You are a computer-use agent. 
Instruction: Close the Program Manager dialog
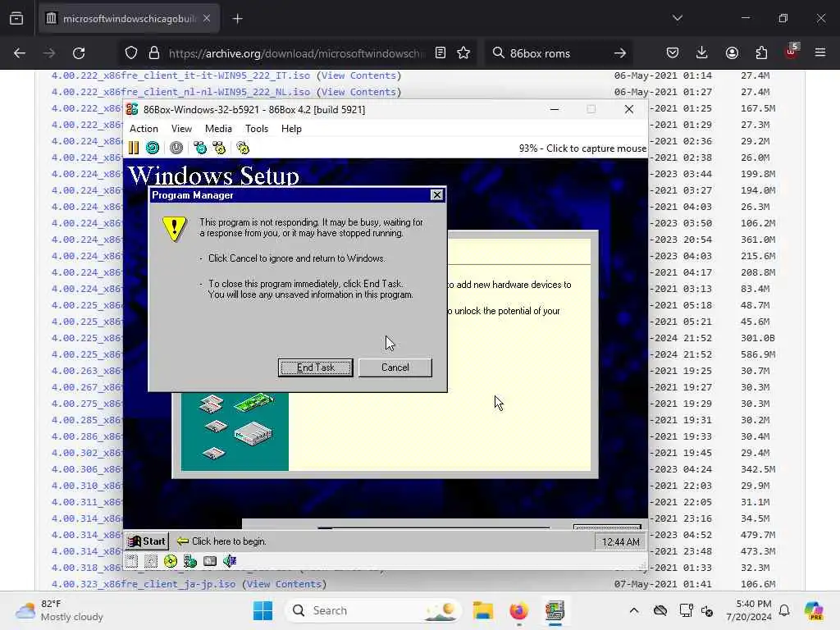(x=437, y=195)
